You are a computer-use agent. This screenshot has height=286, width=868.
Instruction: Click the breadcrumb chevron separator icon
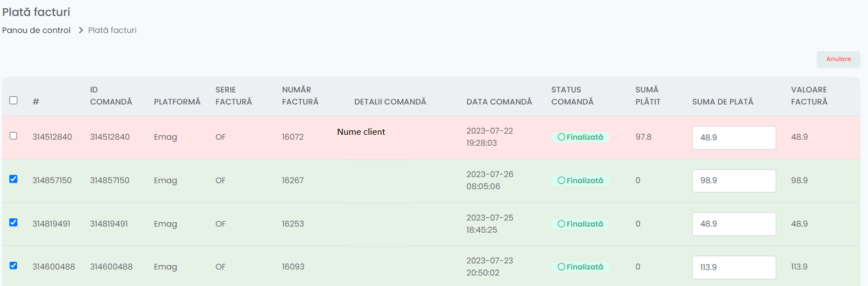pyautogui.click(x=81, y=30)
